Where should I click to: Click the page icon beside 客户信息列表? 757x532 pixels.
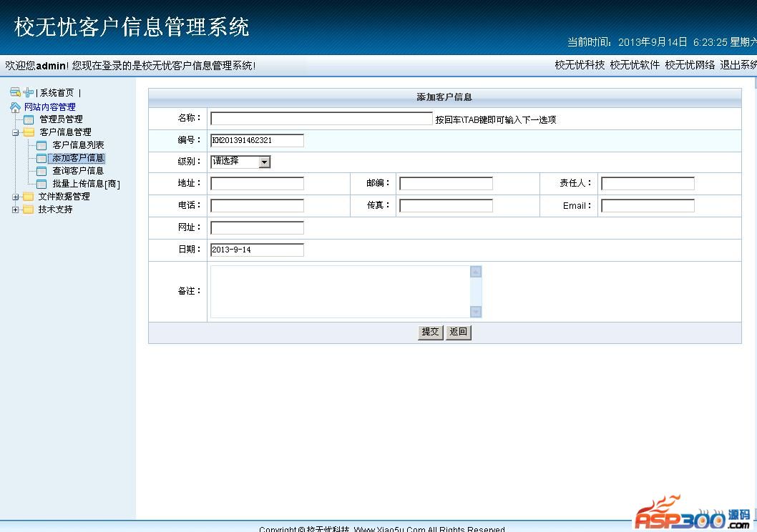(41, 145)
